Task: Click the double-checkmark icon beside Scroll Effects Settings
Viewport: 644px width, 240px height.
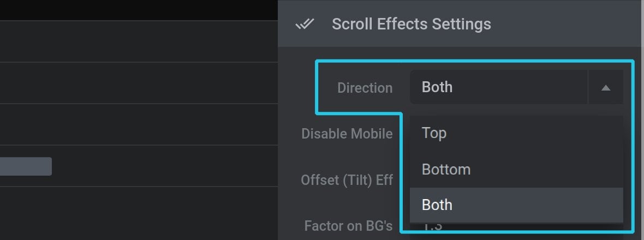Action: click(x=305, y=24)
